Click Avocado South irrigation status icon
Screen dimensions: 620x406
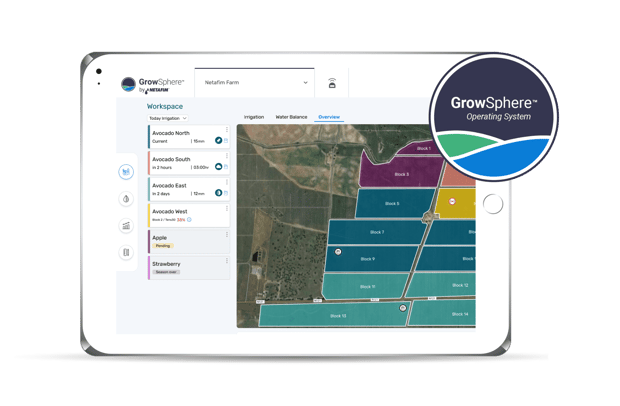coord(218,167)
